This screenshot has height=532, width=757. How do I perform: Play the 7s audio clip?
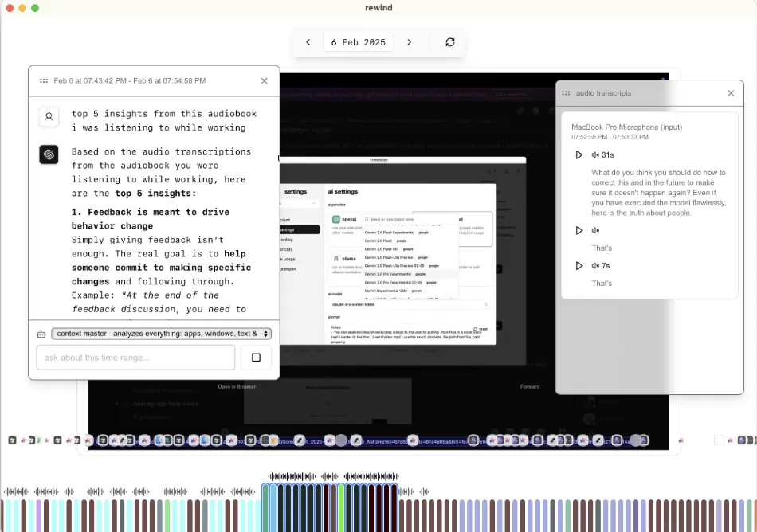(579, 266)
